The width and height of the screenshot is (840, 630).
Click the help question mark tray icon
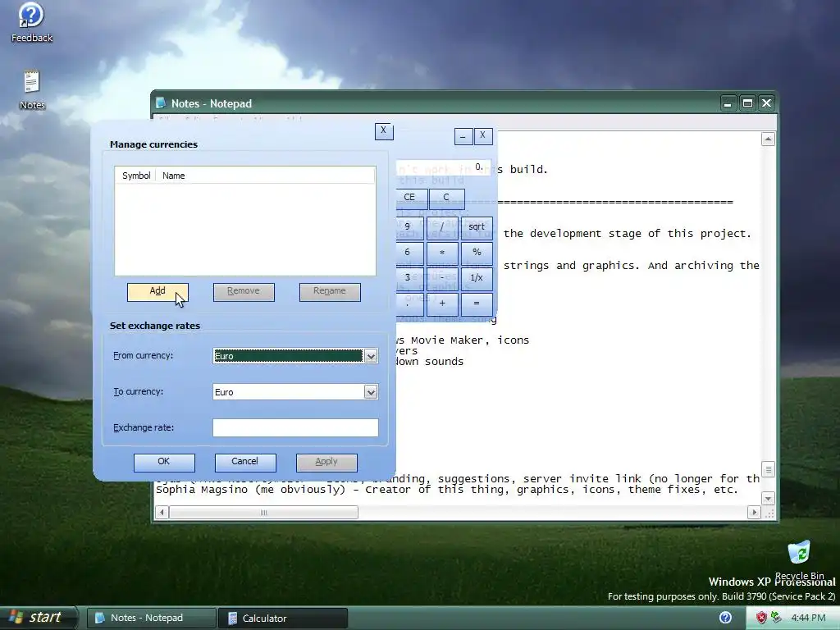point(725,618)
